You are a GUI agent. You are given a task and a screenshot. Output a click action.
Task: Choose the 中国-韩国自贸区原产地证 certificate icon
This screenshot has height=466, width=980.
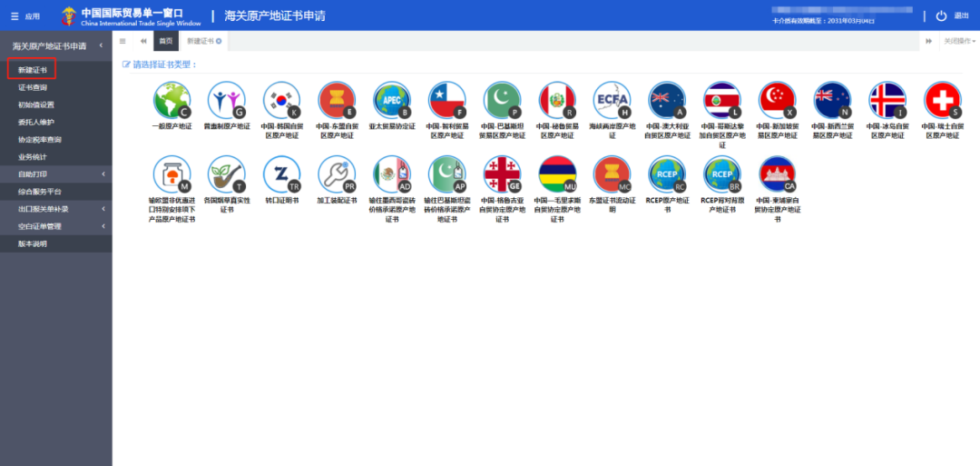(x=281, y=100)
